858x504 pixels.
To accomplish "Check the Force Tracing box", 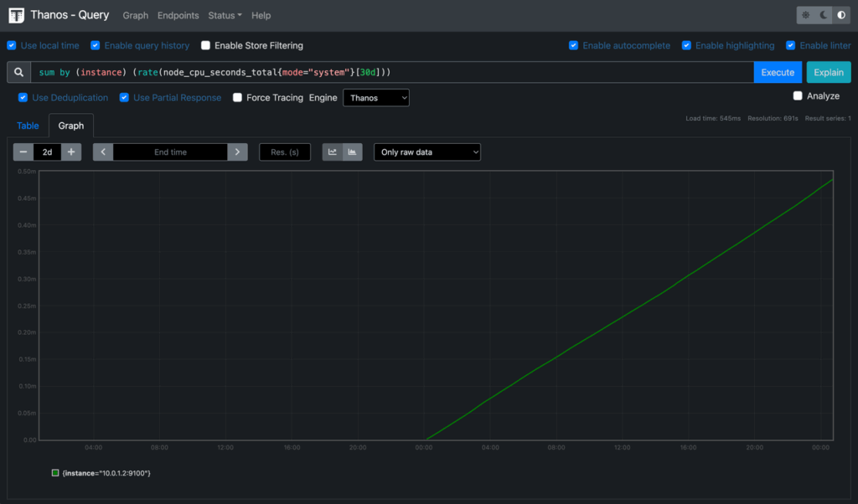I will (x=237, y=97).
